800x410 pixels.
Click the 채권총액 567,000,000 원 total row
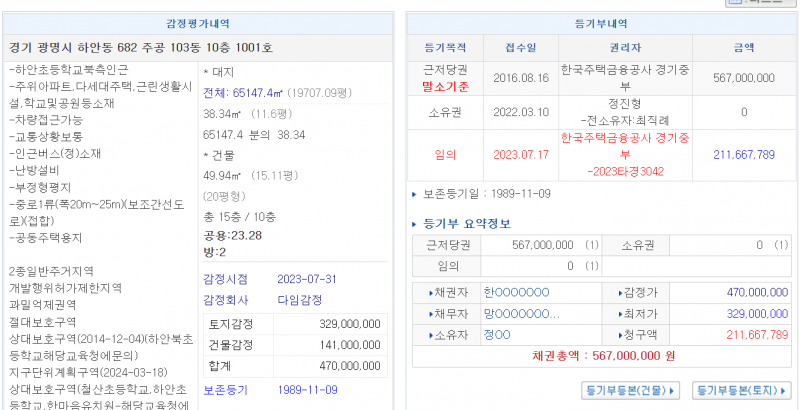603,355
